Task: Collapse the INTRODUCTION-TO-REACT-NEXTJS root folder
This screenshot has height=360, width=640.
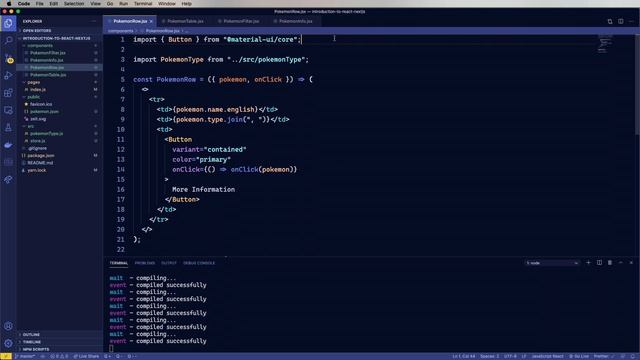Action: [60, 38]
